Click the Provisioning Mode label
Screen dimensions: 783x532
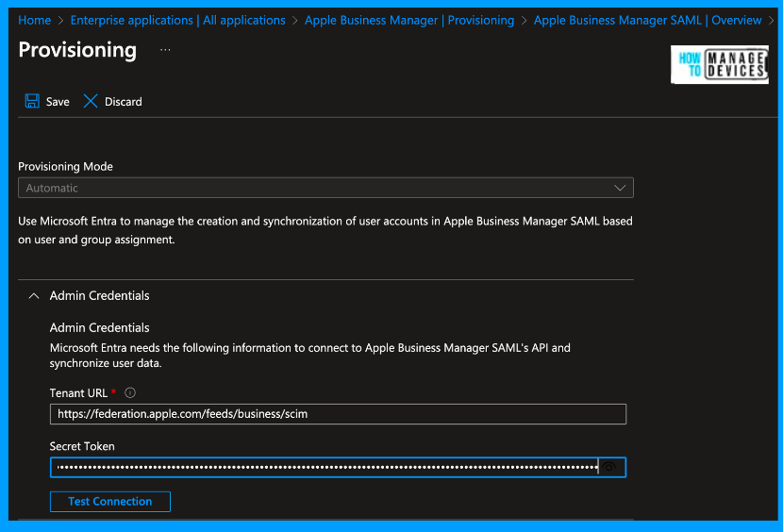tap(65, 166)
